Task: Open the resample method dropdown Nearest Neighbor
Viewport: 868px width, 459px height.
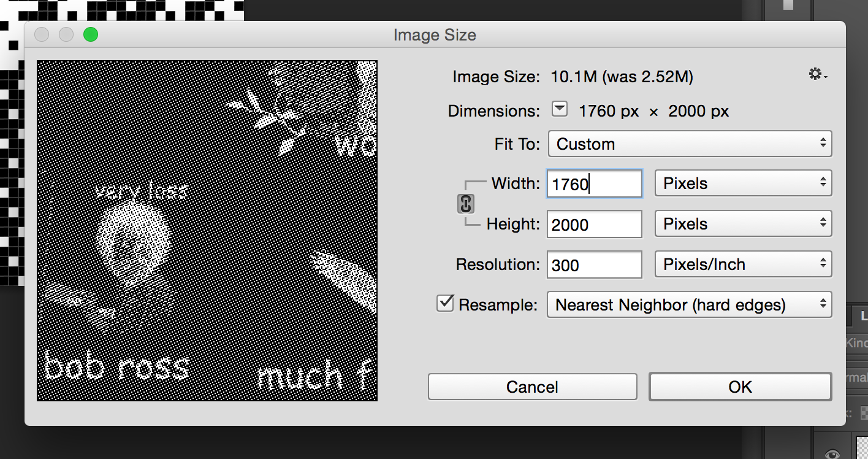Action: (690, 304)
